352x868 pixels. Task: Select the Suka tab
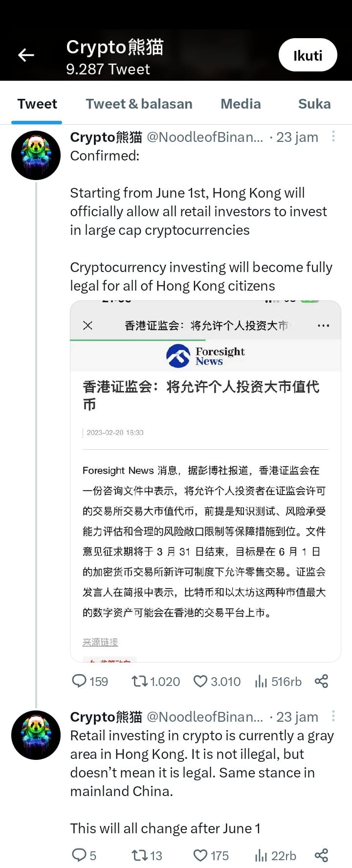click(x=314, y=104)
